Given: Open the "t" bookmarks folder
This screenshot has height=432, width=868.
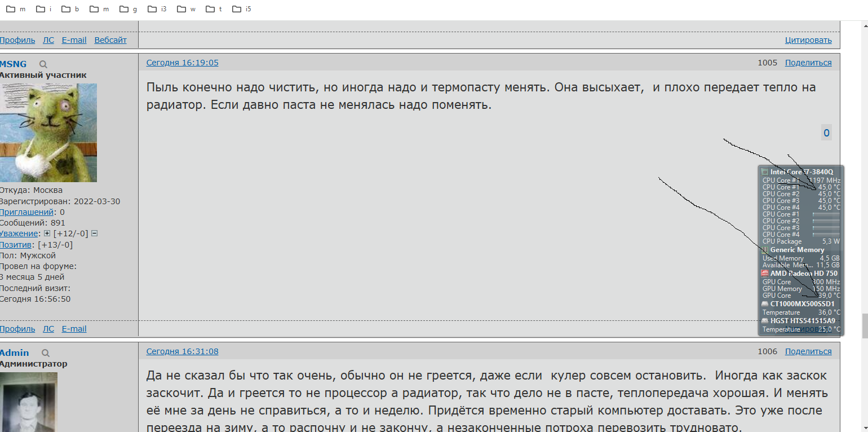Looking at the screenshot, I should [x=214, y=9].
